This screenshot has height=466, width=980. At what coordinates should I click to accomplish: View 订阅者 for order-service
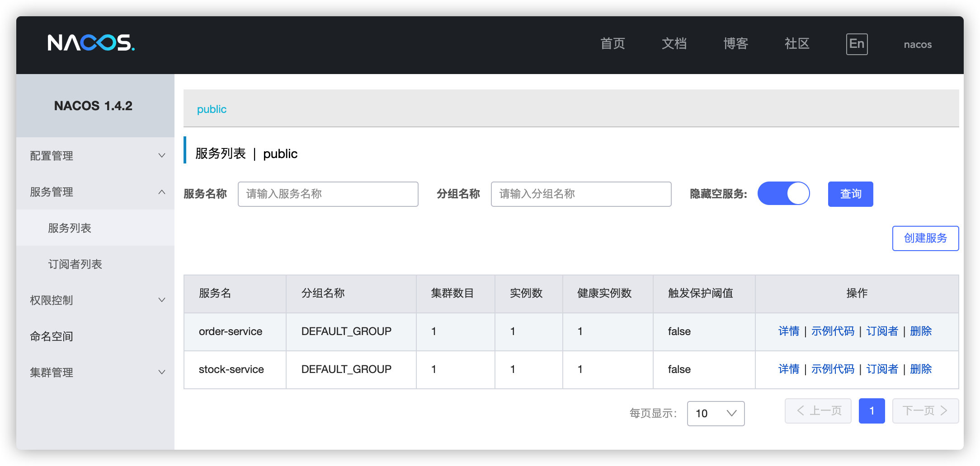point(882,331)
